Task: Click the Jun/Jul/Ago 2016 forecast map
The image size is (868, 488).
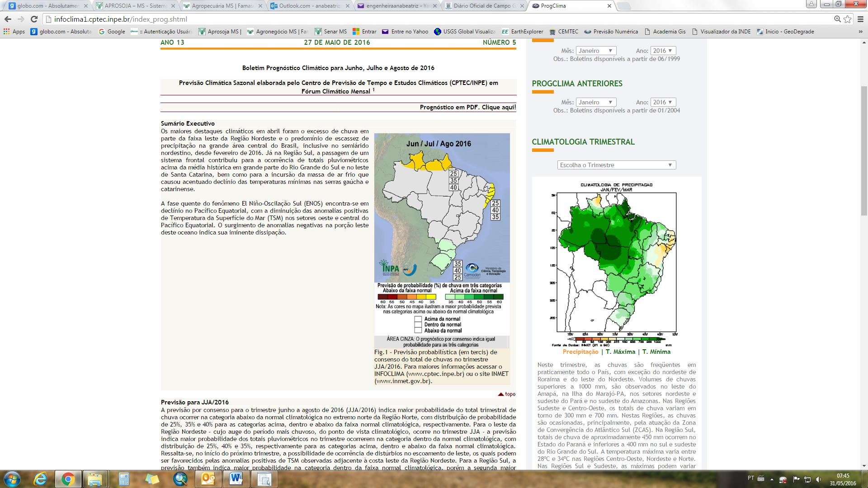Action: coord(442,208)
